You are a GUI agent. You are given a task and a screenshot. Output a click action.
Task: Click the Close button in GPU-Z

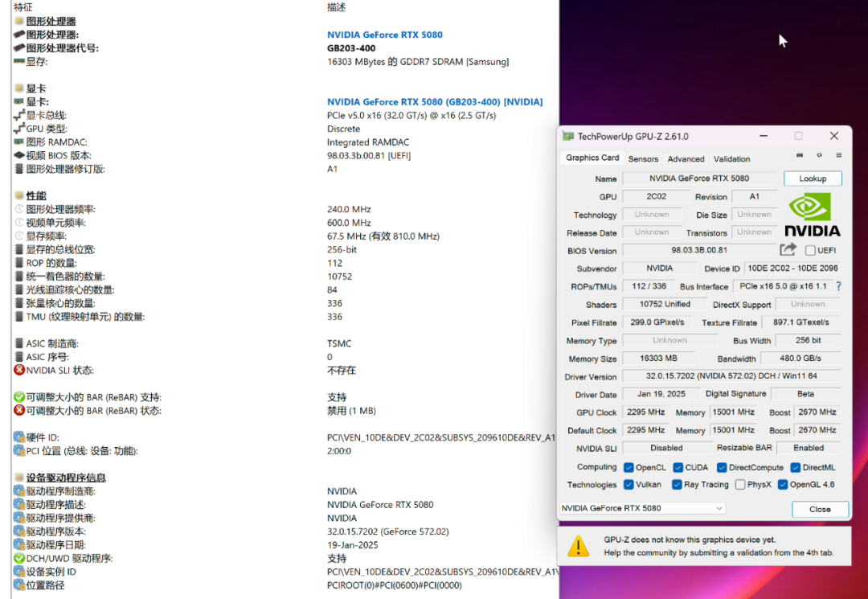coord(820,509)
